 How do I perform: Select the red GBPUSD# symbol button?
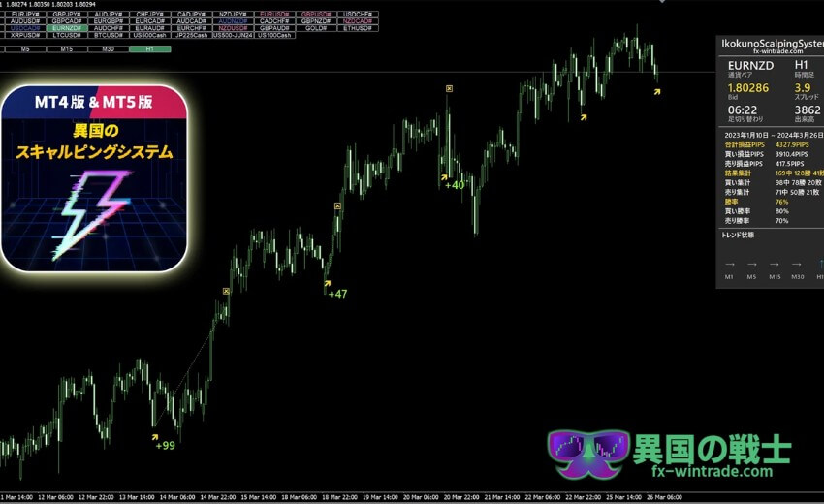(316, 15)
